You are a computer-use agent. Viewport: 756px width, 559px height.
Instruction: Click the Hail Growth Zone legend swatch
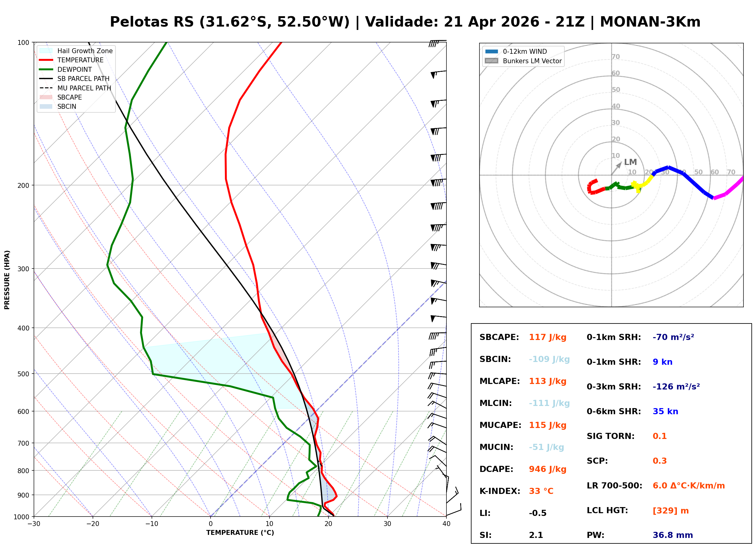pos(46,51)
